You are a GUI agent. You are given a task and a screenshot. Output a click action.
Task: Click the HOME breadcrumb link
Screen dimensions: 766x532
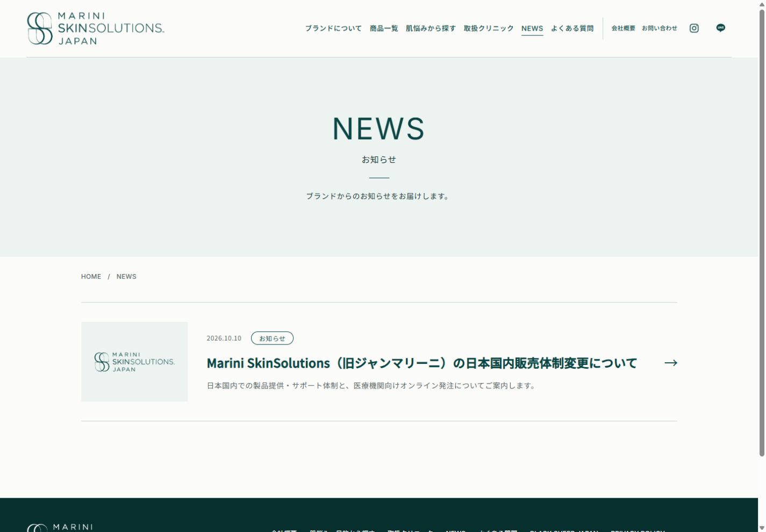91,276
